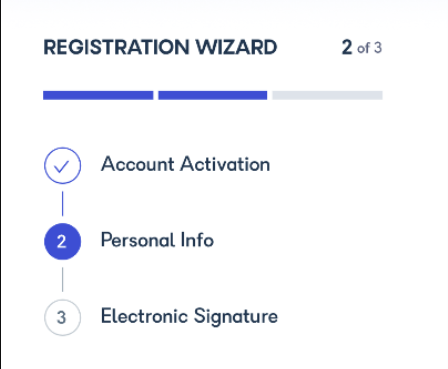This screenshot has width=448, height=369.
Task: Open the Account Activation step
Action: [185, 164]
